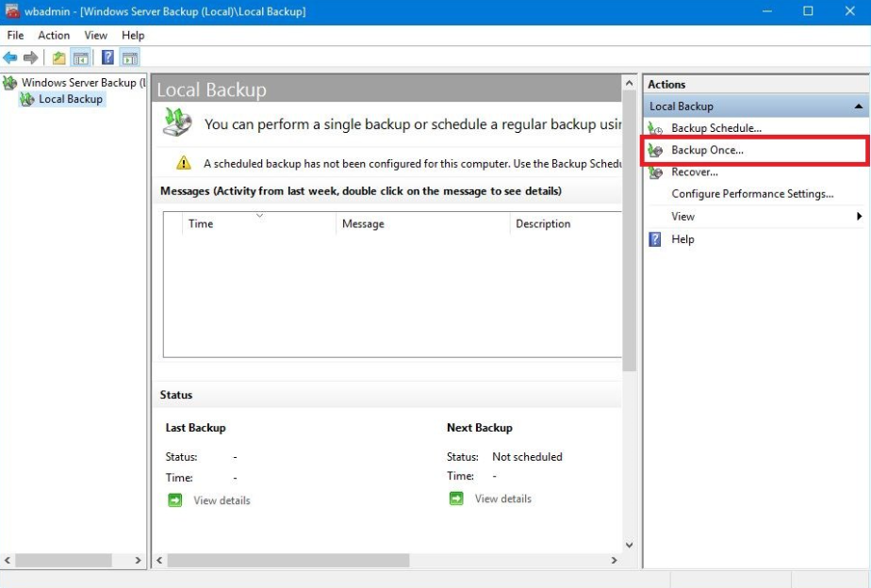Open the Help menu in menu bar
The height and width of the screenshot is (588, 871).
133,35
